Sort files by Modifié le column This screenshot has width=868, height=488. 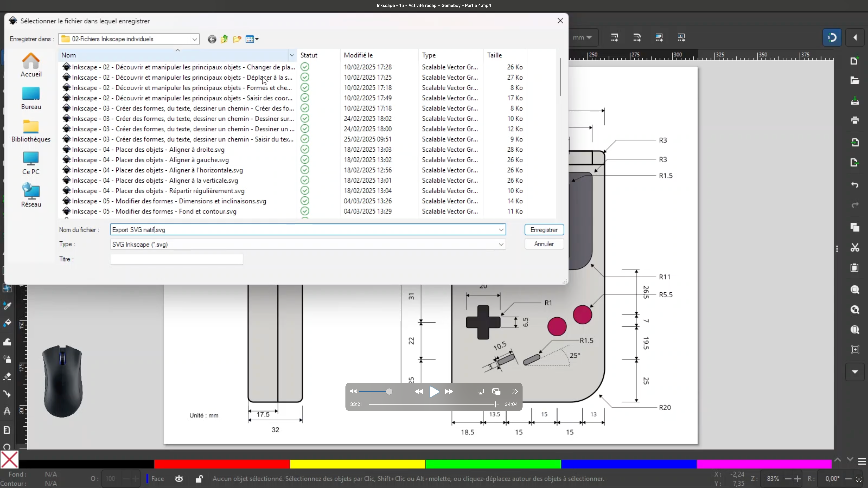(358, 55)
